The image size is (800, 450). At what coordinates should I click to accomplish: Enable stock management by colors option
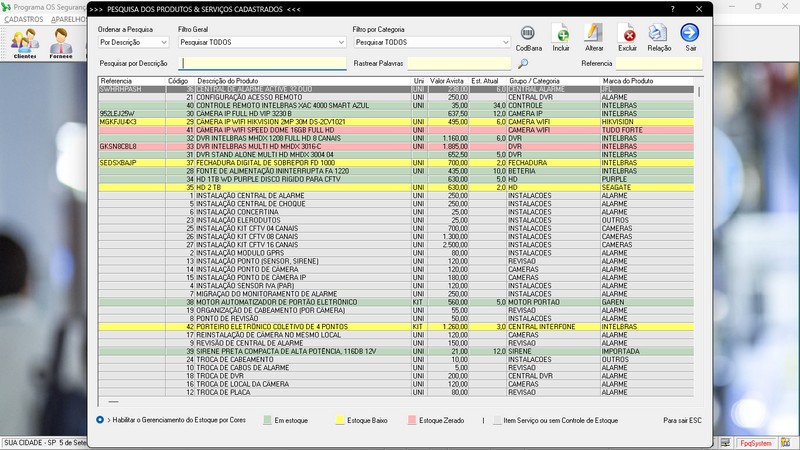[100, 420]
